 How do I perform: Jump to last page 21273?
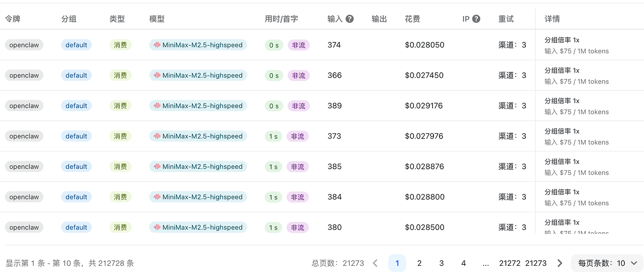tap(536, 263)
